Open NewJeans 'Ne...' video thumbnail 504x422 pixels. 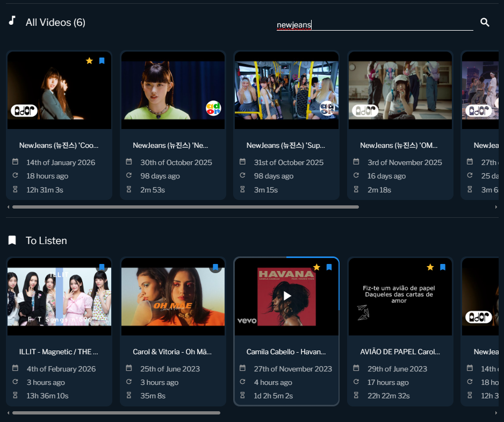pyautogui.click(x=173, y=90)
